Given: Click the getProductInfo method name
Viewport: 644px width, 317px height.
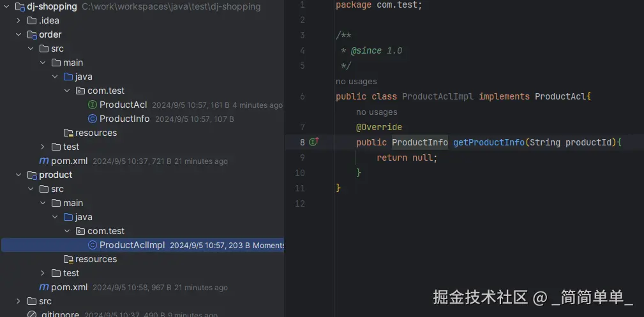Looking at the screenshot, I should [489, 142].
